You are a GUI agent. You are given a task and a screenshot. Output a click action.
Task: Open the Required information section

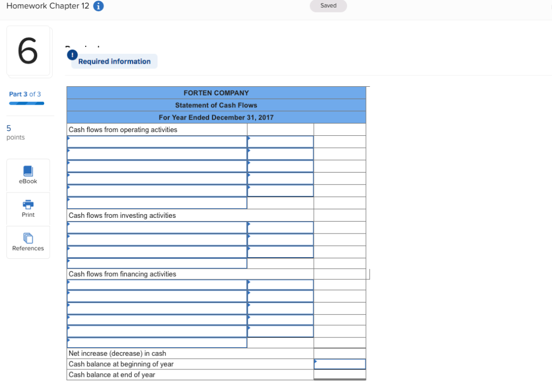[x=114, y=61]
